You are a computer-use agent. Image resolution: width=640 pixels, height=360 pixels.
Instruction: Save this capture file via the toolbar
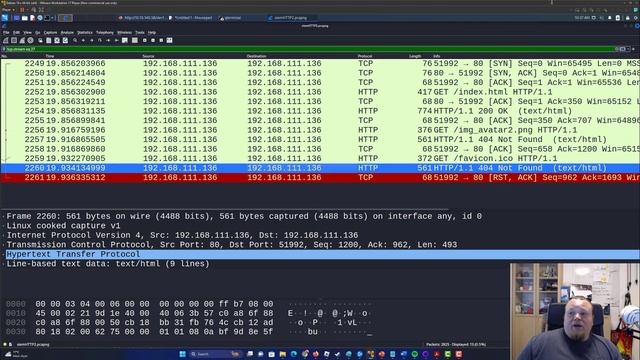pyautogui.click(x=49, y=40)
